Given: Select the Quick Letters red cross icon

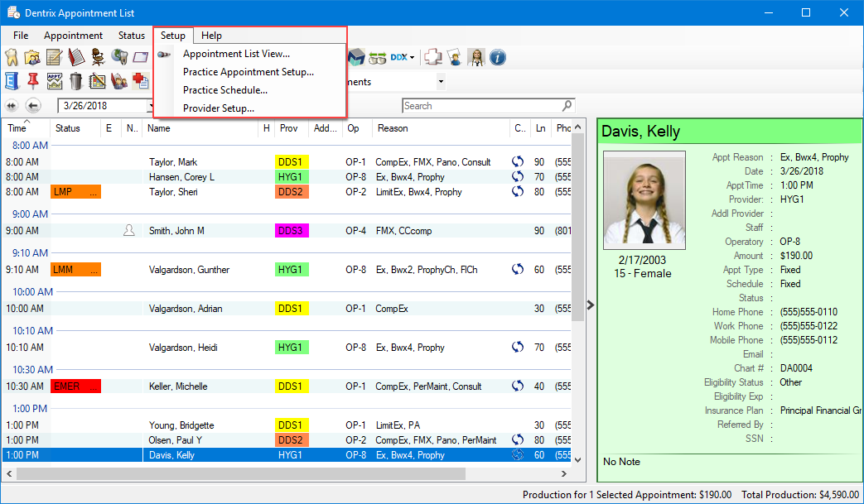Looking at the screenshot, I should coord(139,81).
